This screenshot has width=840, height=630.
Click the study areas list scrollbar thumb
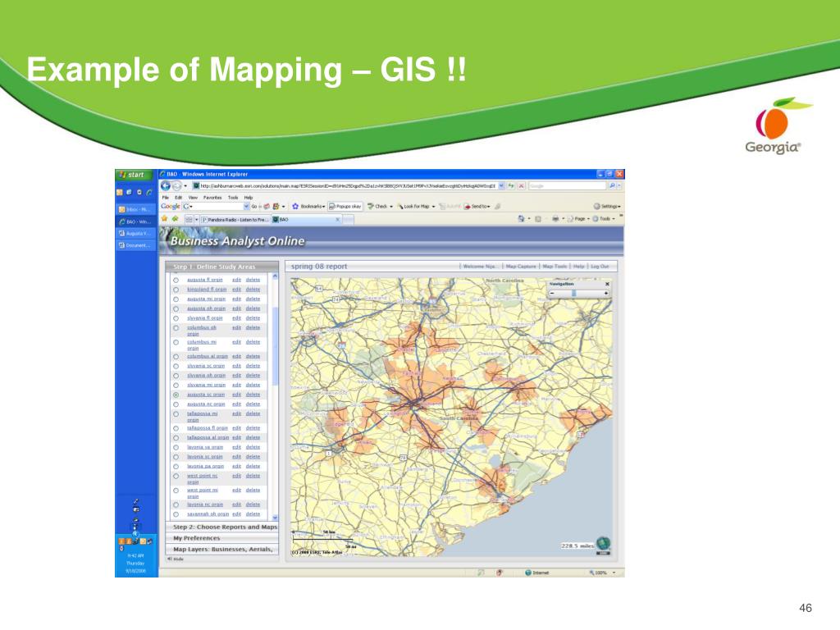point(276,345)
